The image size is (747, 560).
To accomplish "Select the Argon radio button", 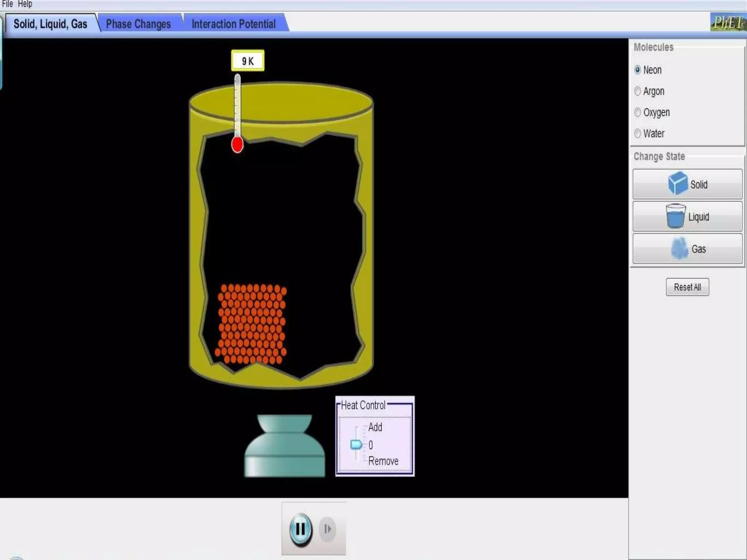I will click(638, 91).
